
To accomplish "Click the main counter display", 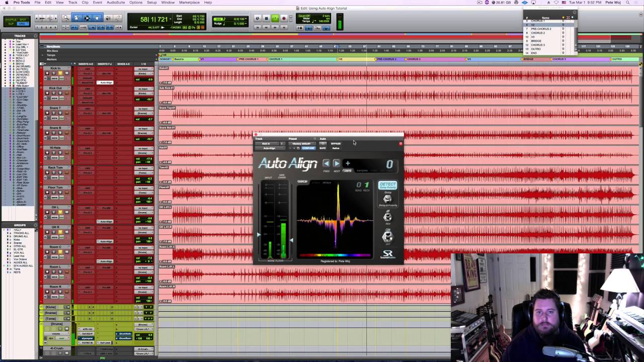I will tap(154, 19).
